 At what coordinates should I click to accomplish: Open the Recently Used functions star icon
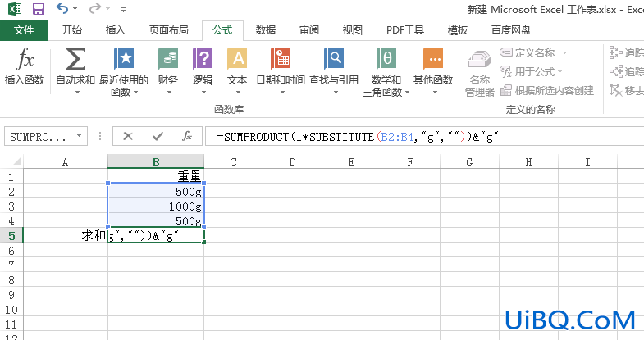coord(124,59)
